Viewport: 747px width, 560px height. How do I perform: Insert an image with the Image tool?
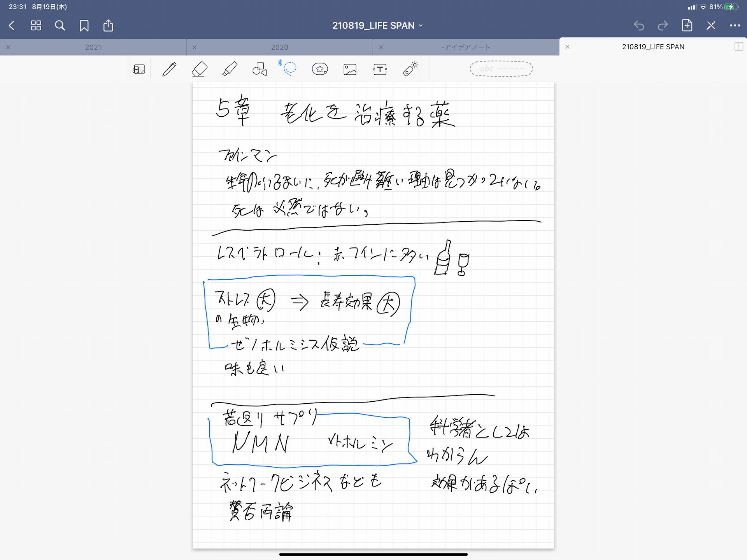point(350,69)
